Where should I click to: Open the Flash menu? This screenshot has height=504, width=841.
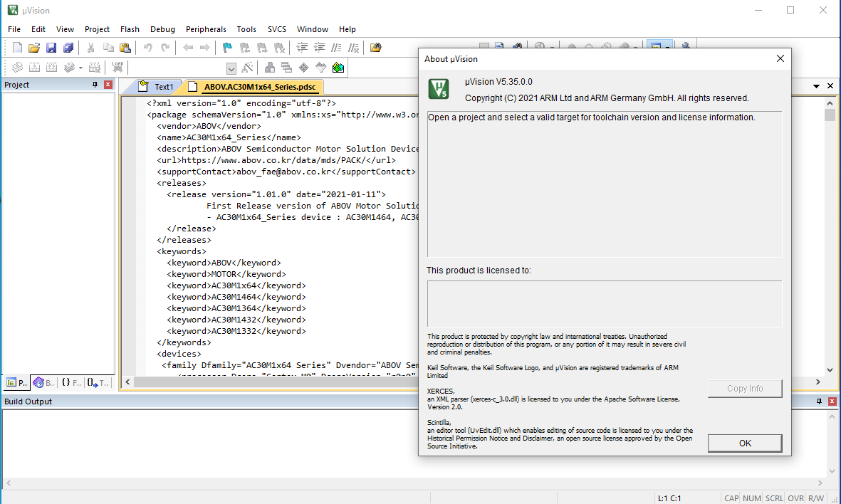pos(130,29)
